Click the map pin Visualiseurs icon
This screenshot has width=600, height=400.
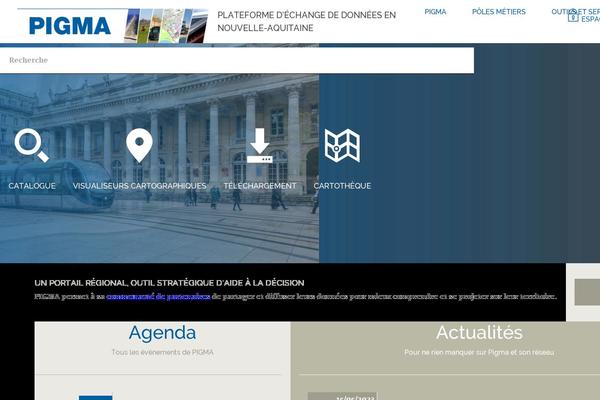coord(139,145)
